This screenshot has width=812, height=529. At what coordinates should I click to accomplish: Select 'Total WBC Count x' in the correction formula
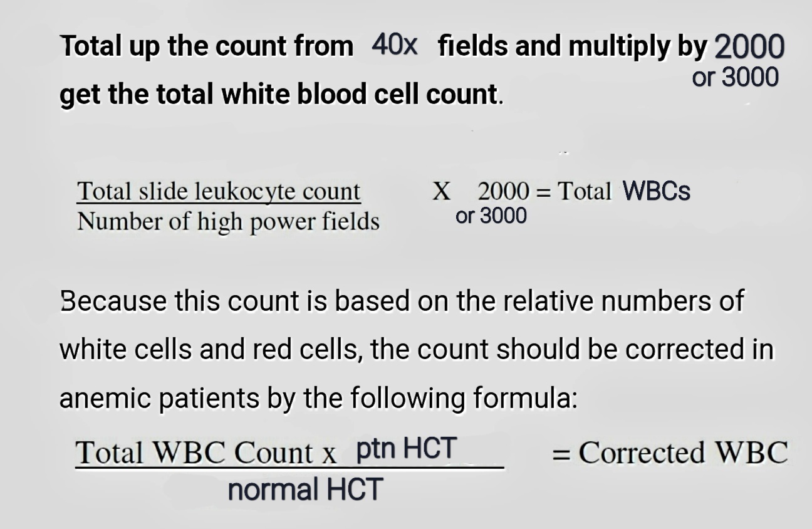click(x=207, y=453)
